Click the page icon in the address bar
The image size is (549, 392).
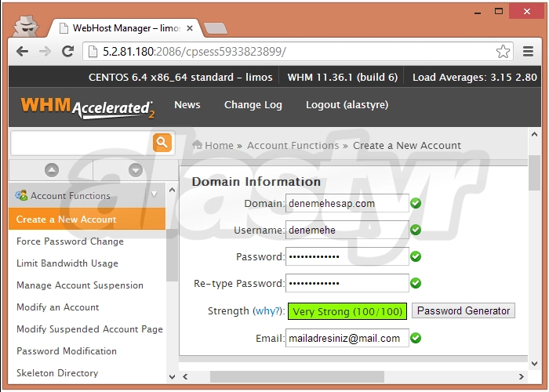coord(93,52)
